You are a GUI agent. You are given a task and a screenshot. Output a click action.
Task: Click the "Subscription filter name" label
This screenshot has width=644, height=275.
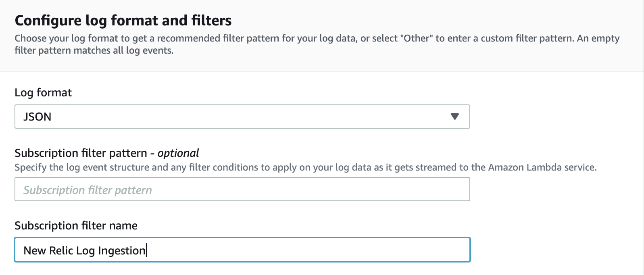[x=76, y=225]
